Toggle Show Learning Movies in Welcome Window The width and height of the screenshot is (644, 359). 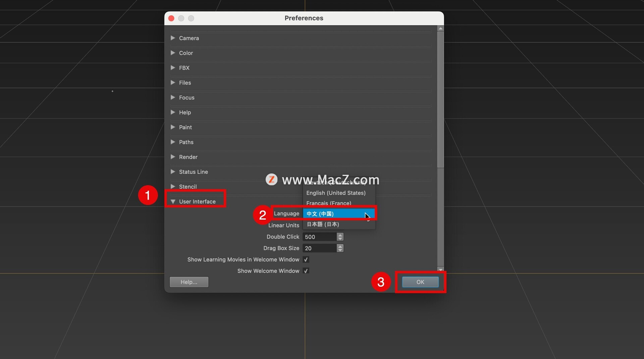[x=306, y=260]
